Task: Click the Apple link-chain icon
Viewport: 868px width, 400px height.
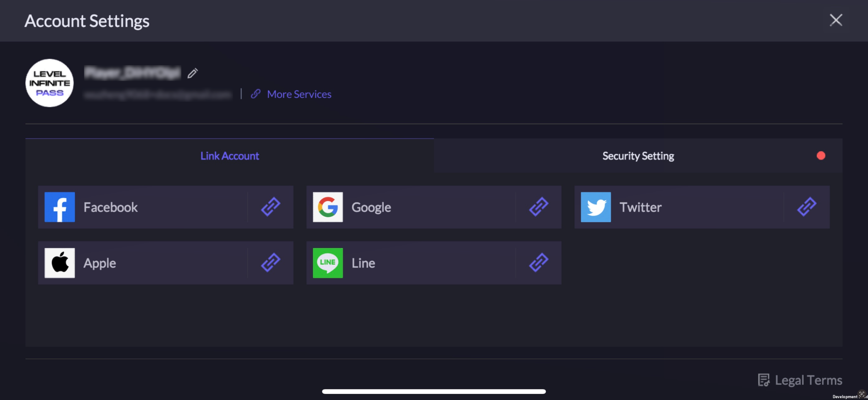Action: [271, 263]
